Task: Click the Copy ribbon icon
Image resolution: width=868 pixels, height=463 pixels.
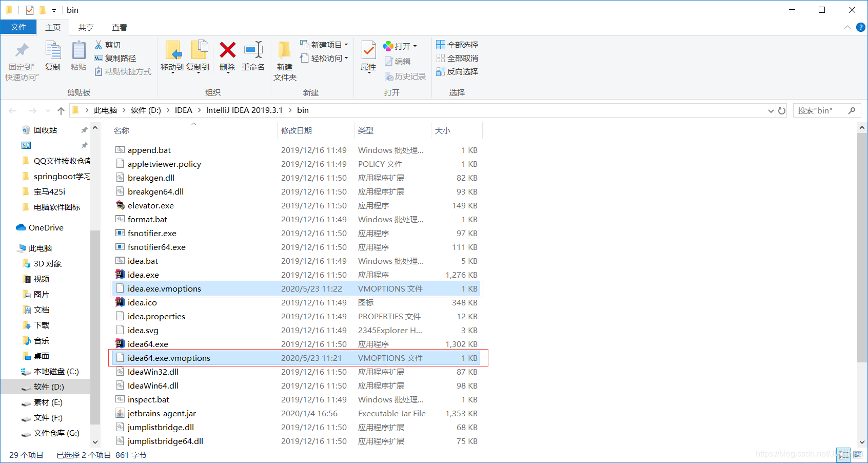Action: (x=53, y=50)
